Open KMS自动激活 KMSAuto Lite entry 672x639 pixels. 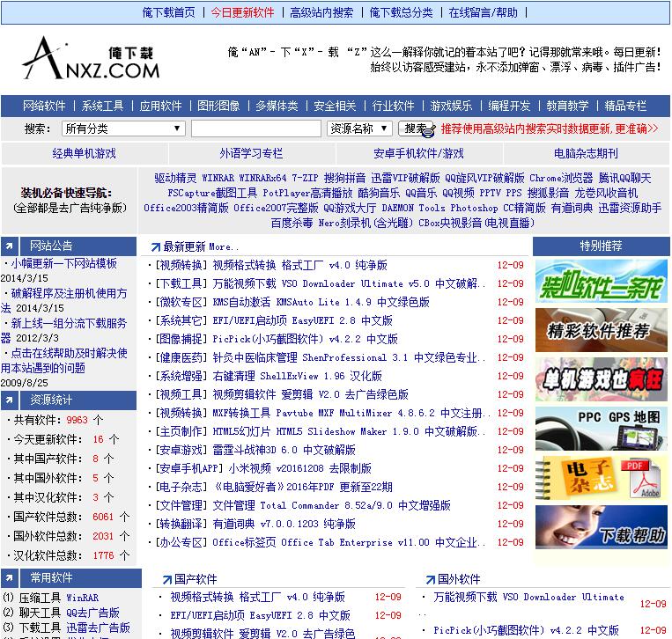[x=321, y=302]
